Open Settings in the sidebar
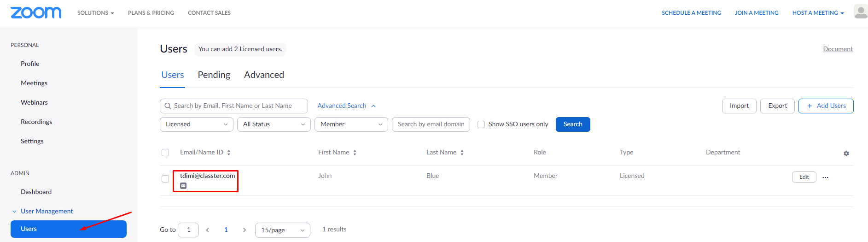 32,141
